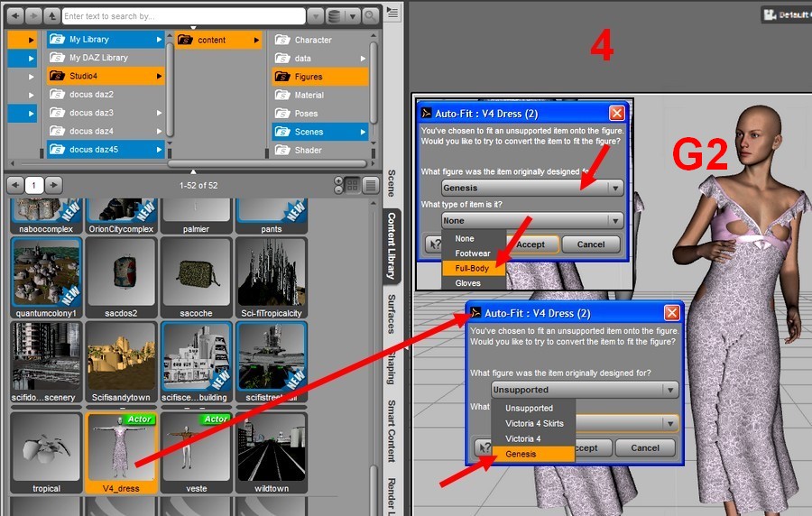
Task: Open the Unsupported figure dropdown in lower dialog
Action: [x=585, y=390]
